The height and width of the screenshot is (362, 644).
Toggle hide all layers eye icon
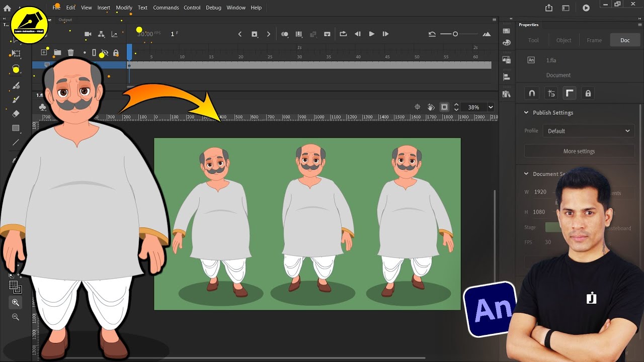click(x=105, y=53)
